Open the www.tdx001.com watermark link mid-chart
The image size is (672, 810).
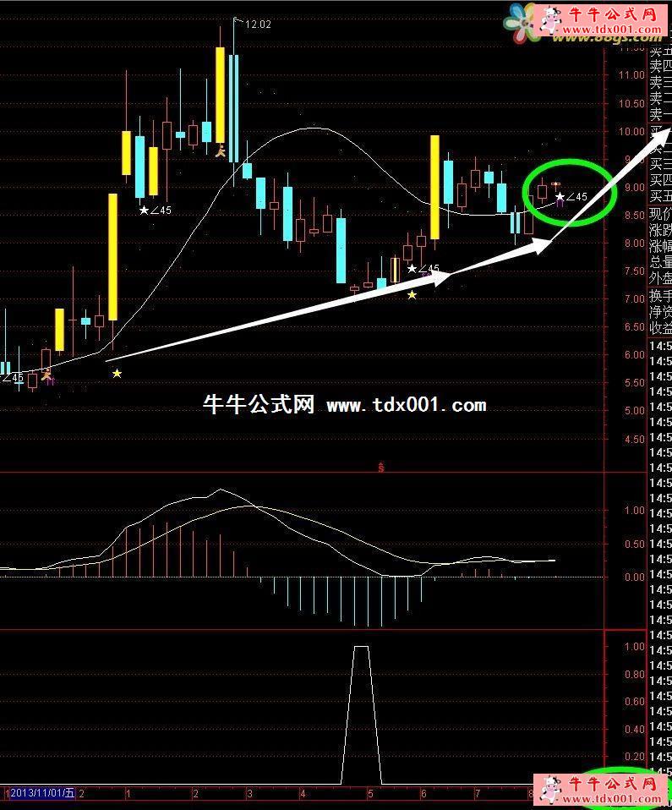[406, 406]
